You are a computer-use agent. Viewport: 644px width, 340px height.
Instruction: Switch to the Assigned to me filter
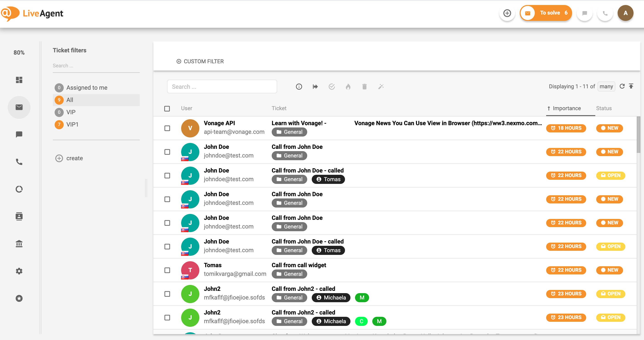tap(86, 87)
